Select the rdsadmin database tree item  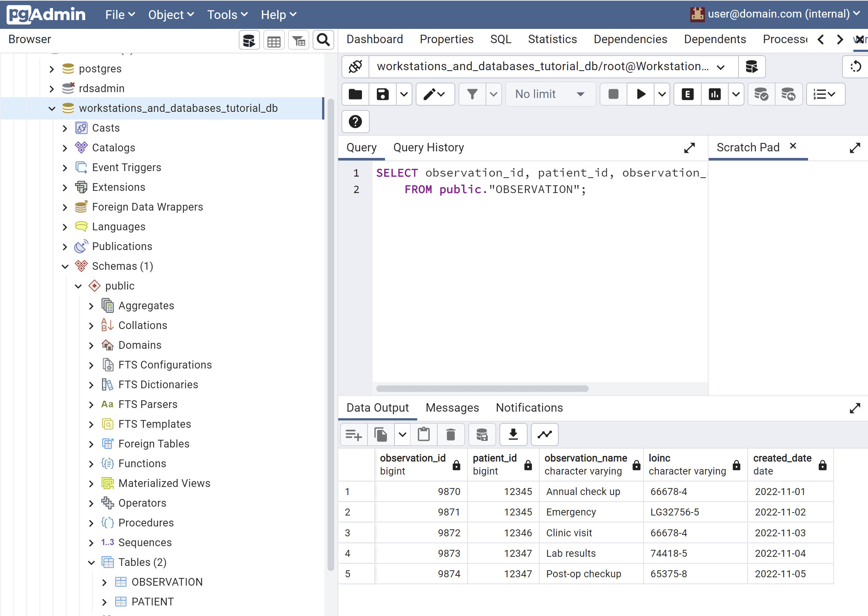click(101, 88)
